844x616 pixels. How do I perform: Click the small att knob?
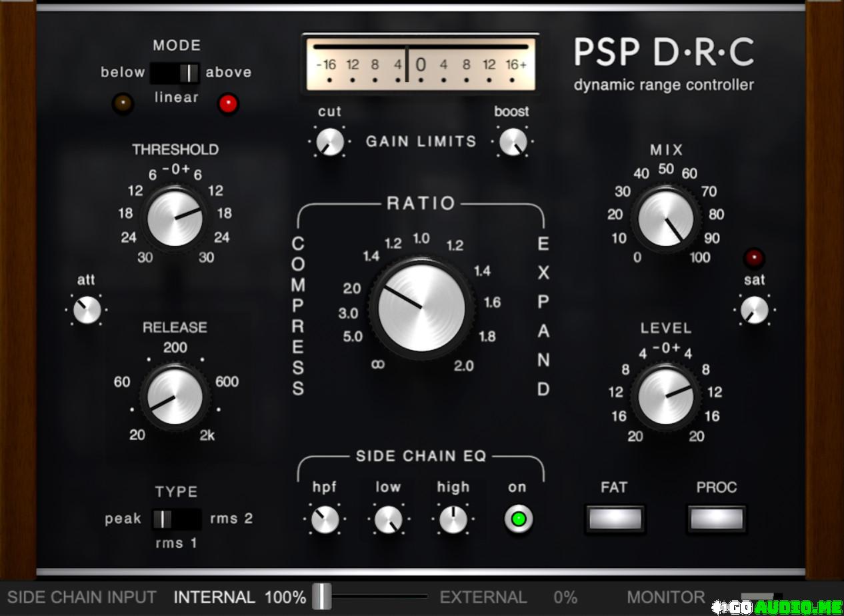pyautogui.click(x=87, y=310)
